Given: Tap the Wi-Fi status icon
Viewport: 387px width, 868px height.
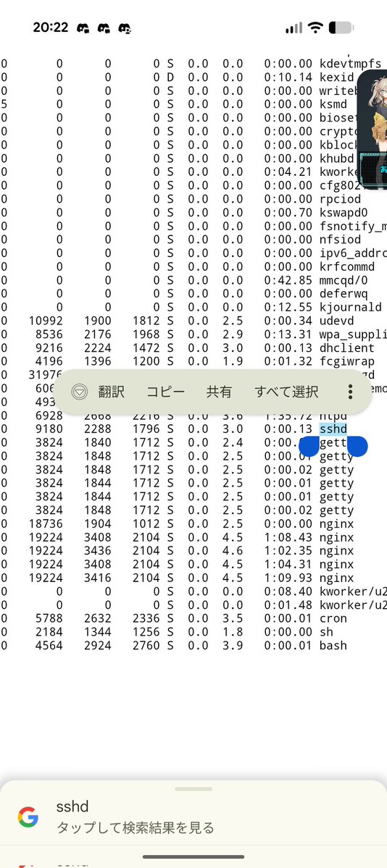Looking at the screenshot, I should coord(315,27).
